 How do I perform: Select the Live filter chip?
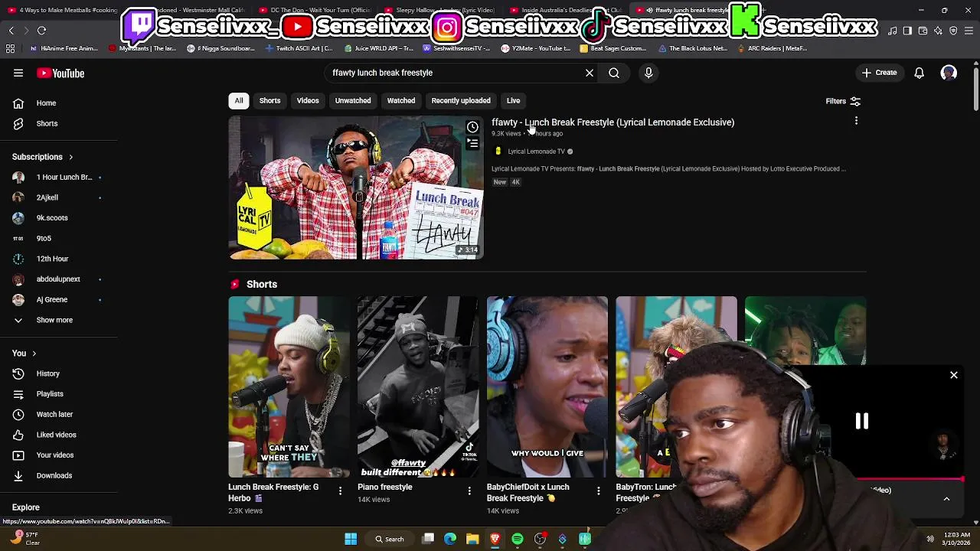513,101
